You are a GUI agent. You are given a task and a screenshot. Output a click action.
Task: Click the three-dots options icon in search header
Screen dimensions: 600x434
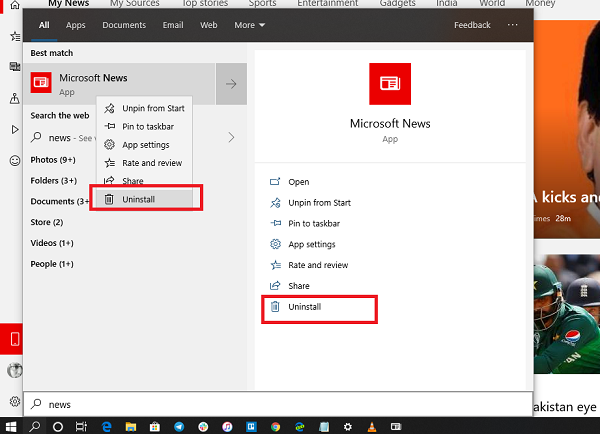click(513, 25)
